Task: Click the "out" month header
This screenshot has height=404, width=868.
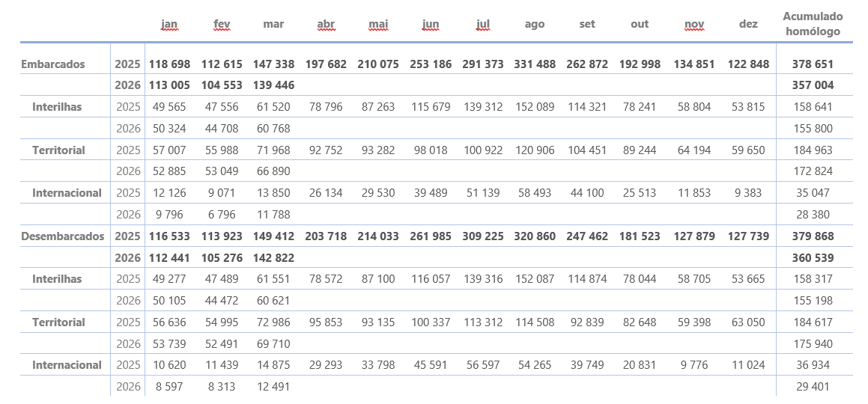Action: pos(640,24)
